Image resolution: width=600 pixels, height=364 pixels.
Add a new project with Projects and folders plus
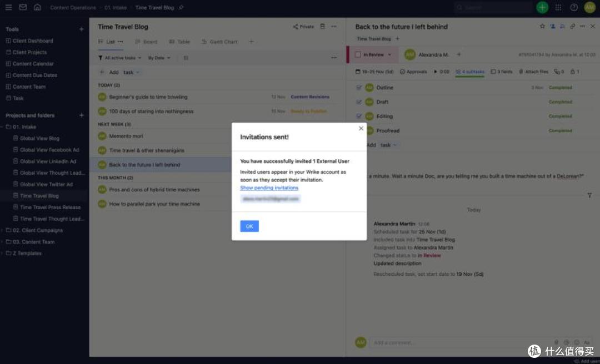coord(81,115)
